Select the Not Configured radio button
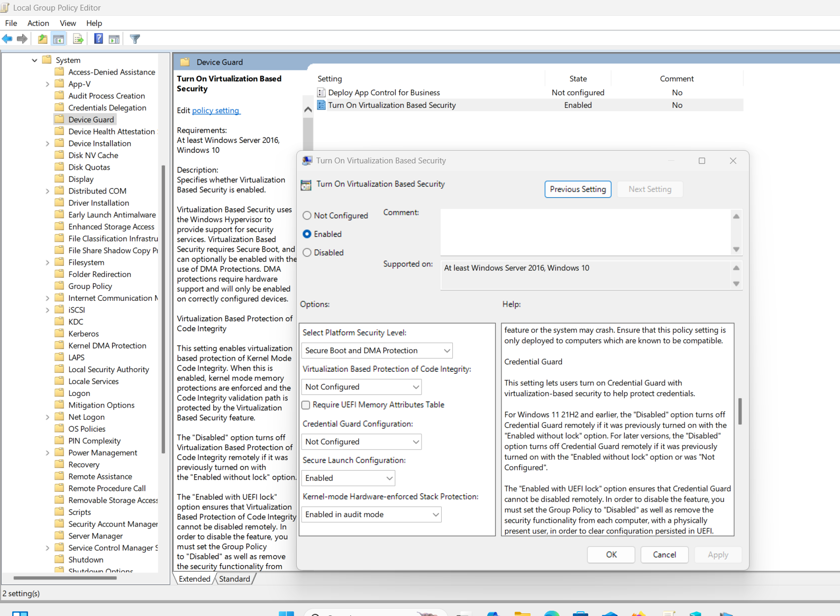Image resolution: width=840 pixels, height=616 pixels. pos(307,216)
